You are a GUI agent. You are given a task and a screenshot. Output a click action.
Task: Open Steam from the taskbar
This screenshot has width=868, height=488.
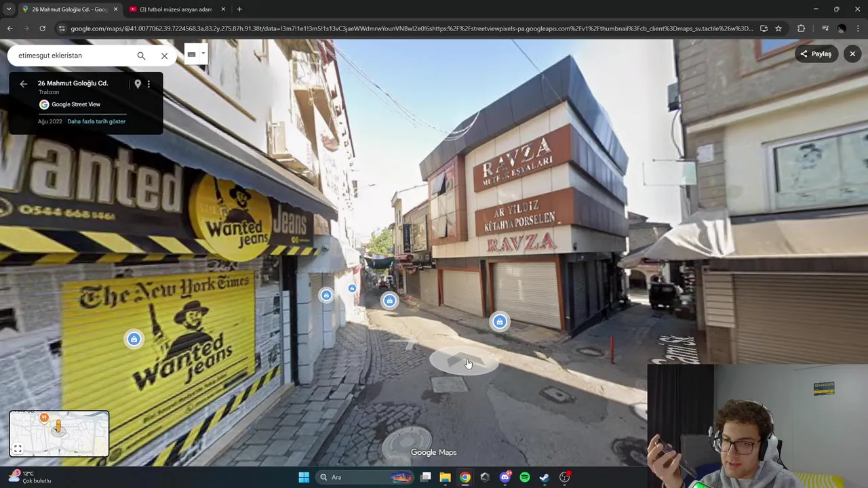[x=544, y=477]
